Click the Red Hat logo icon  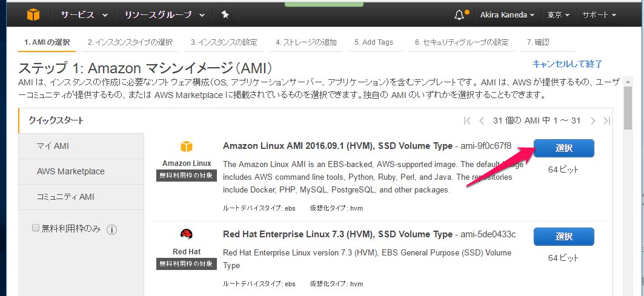186,234
